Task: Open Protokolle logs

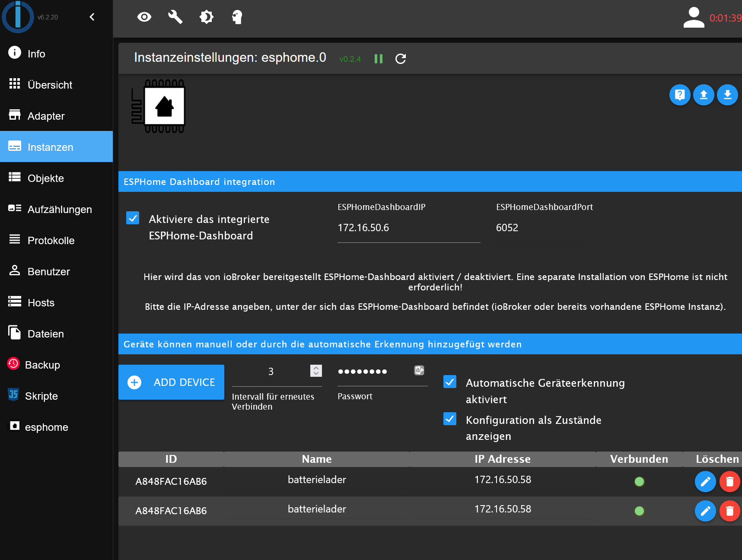Action: 56,240
